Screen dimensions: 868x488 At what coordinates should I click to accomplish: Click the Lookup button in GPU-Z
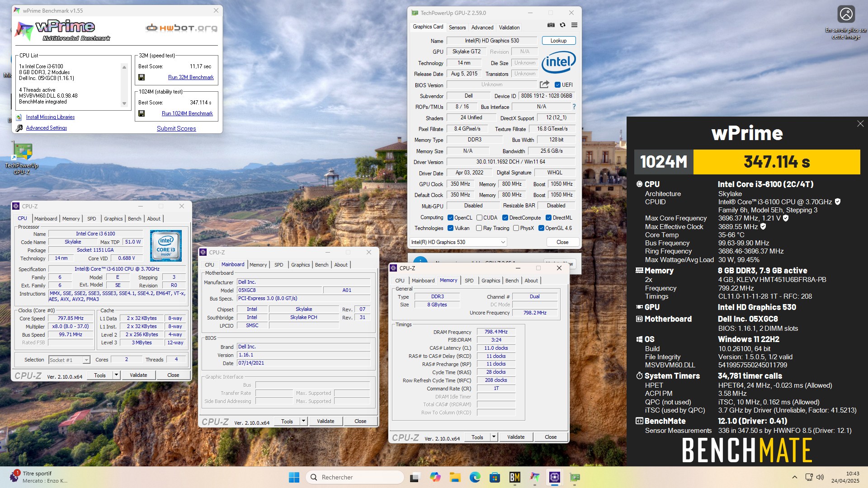click(558, 41)
